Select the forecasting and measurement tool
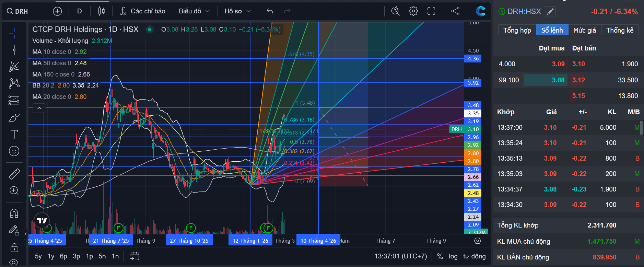644x267 pixels. pyautogui.click(x=14, y=100)
